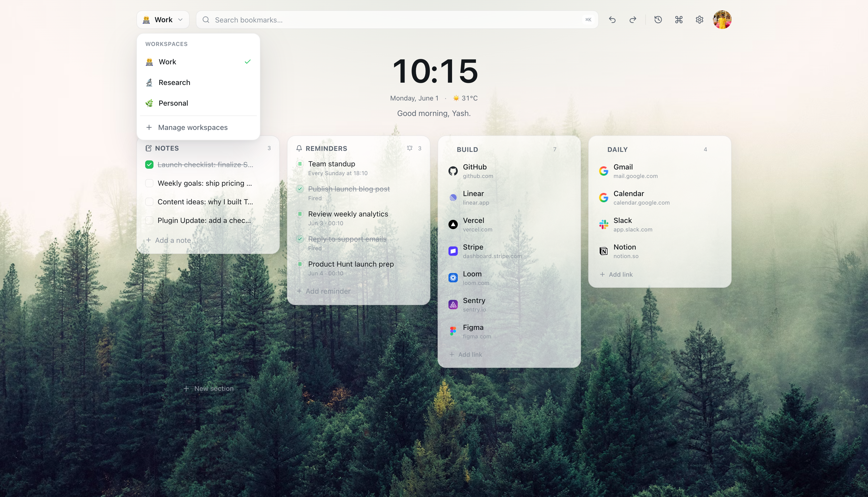Open the settings gear icon
The width and height of the screenshot is (868, 497).
pyautogui.click(x=699, y=20)
